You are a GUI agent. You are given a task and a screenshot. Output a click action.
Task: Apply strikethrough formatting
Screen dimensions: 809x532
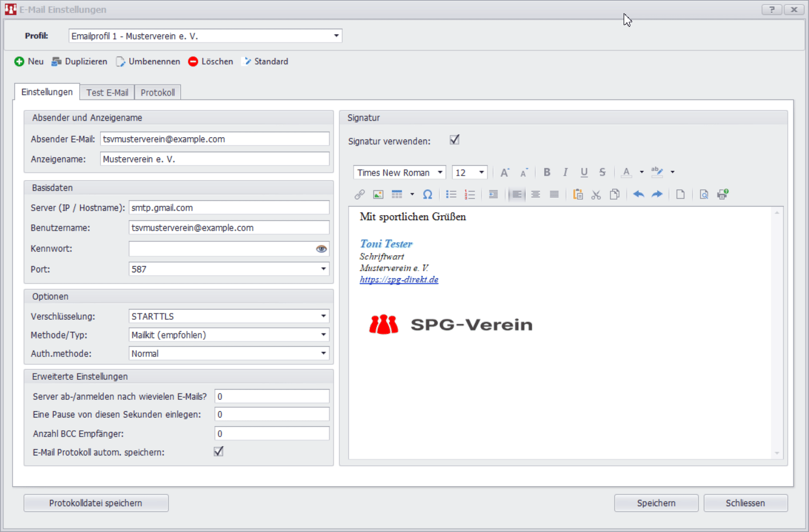602,172
